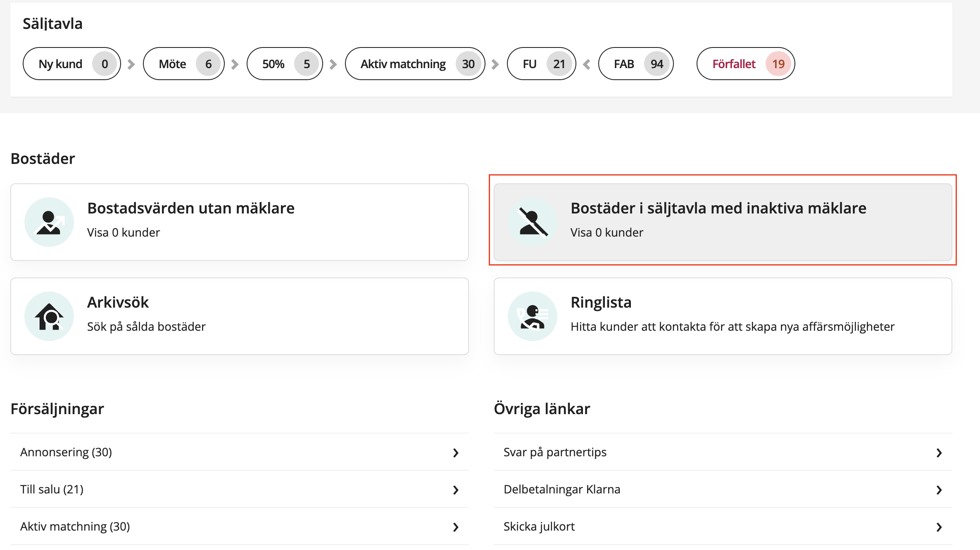Open Delbetalningar Klarna row chevron

point(939,490)
